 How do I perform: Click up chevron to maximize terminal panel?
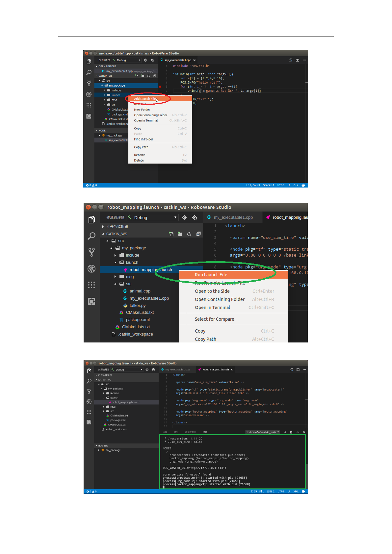pyautogui.click(x=298, y=432)
